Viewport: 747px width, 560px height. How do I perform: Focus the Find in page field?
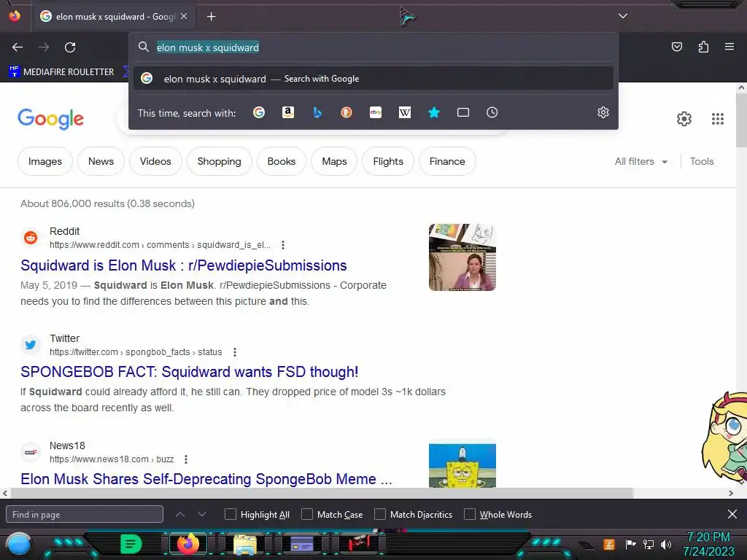coord(85,514)
